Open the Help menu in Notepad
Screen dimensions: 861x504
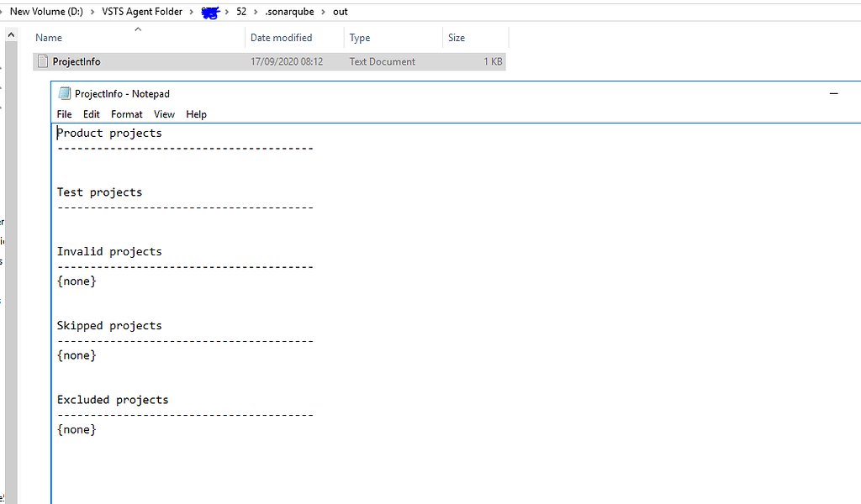coord(196,114)
